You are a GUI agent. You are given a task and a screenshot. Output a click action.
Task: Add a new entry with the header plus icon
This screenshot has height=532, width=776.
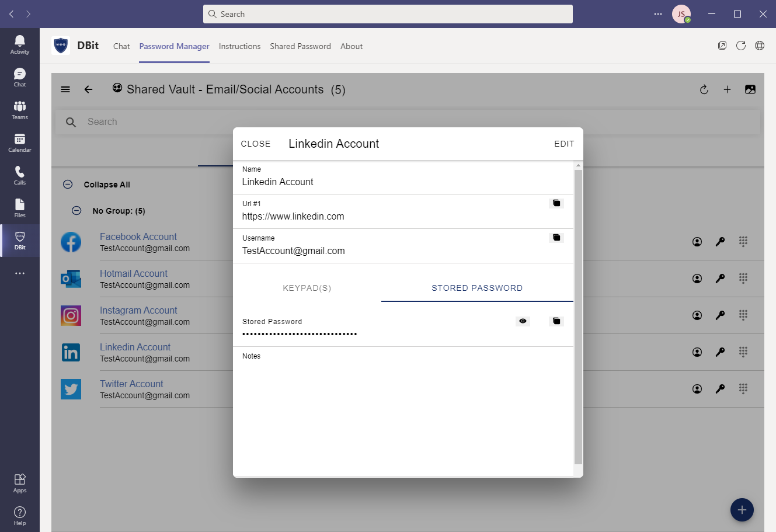727,89
